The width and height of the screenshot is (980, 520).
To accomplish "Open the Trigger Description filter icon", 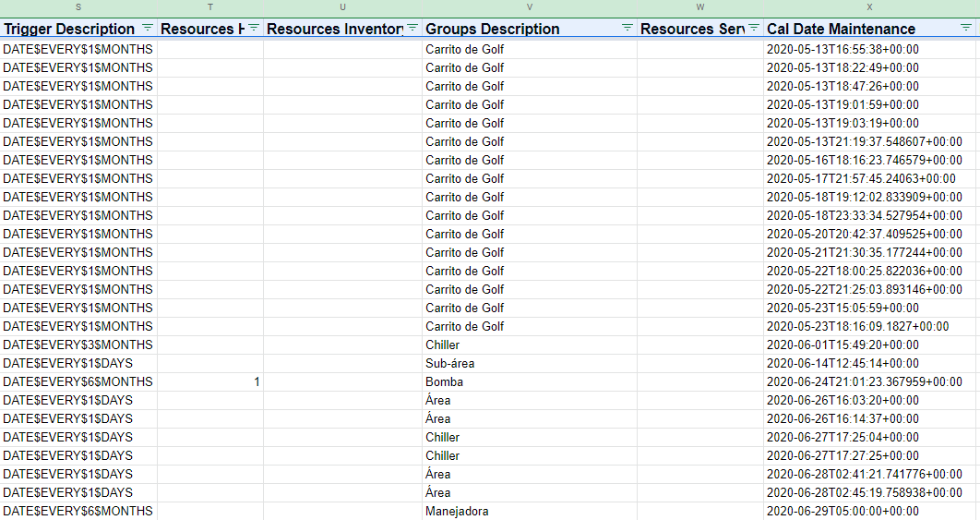I will pyautogui.click(x=148, y=29).
